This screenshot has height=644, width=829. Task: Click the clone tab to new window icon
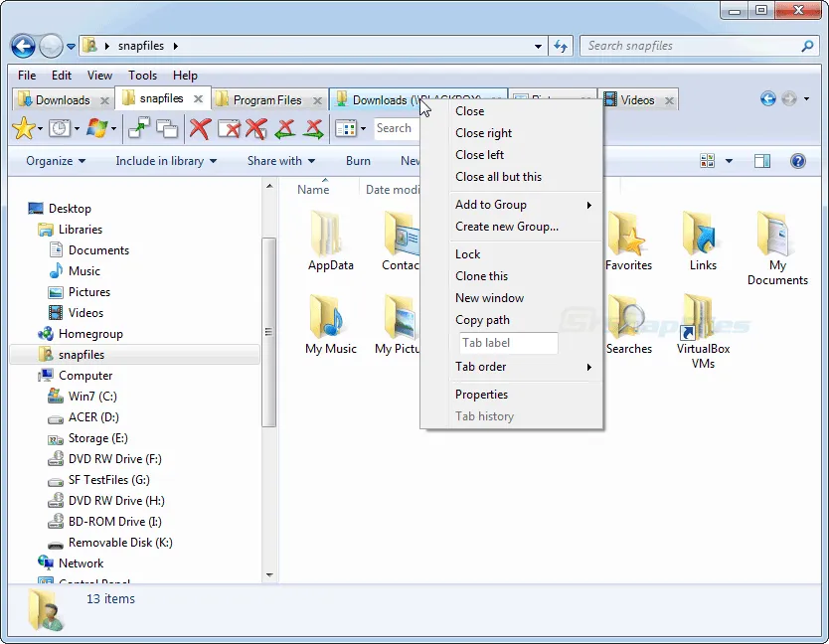click(139, 128)
